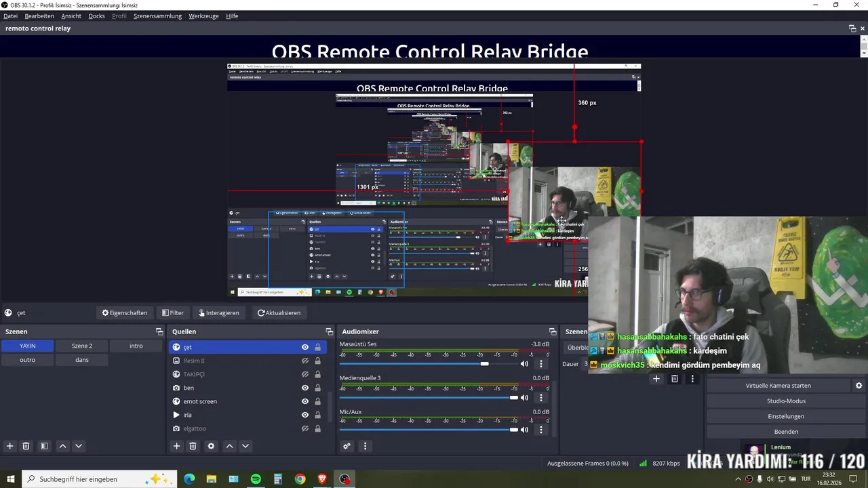Show the TAKİPÇİ source

(305, 374)
